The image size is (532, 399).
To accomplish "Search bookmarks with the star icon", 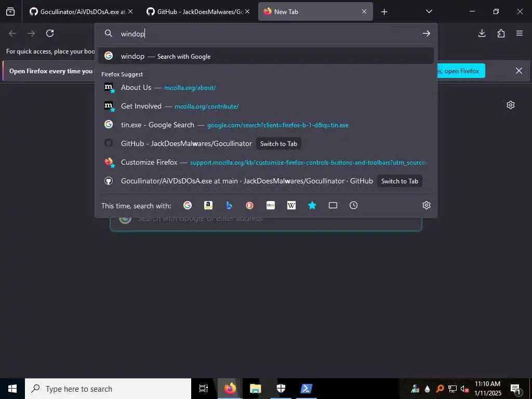I will tap(312, 205).
